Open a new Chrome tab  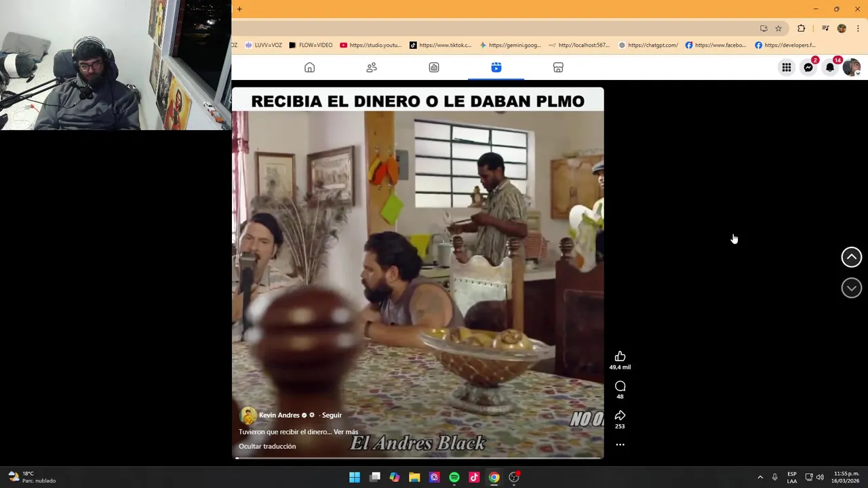coord(239,9)
